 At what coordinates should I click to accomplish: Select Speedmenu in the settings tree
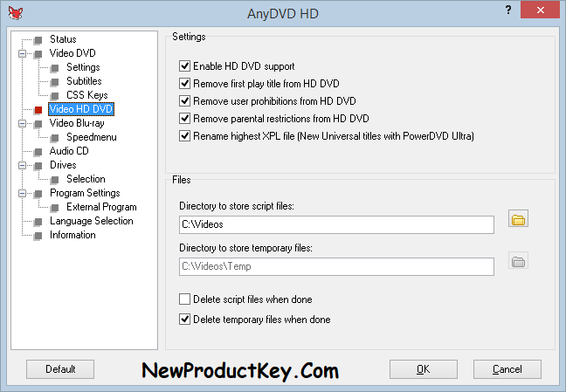pos(91,137)
